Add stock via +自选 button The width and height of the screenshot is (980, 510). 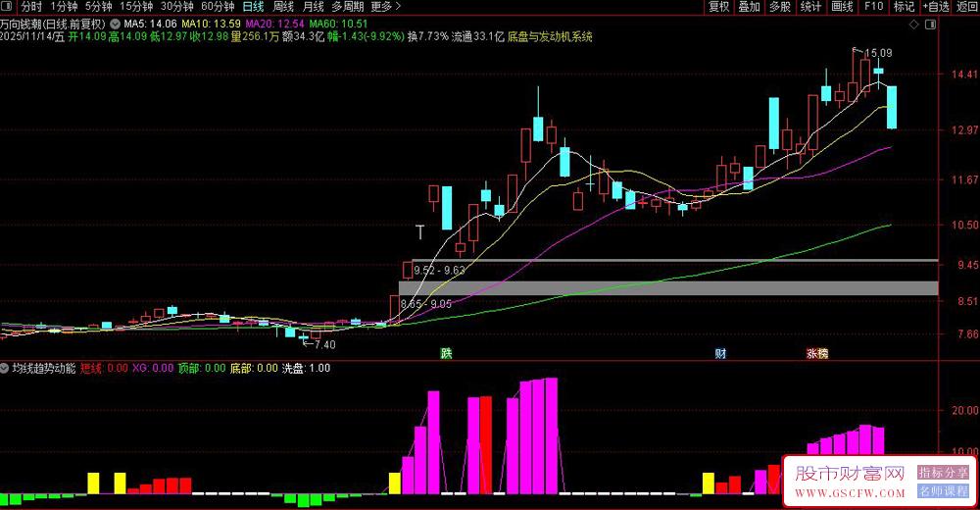[936, 7]
